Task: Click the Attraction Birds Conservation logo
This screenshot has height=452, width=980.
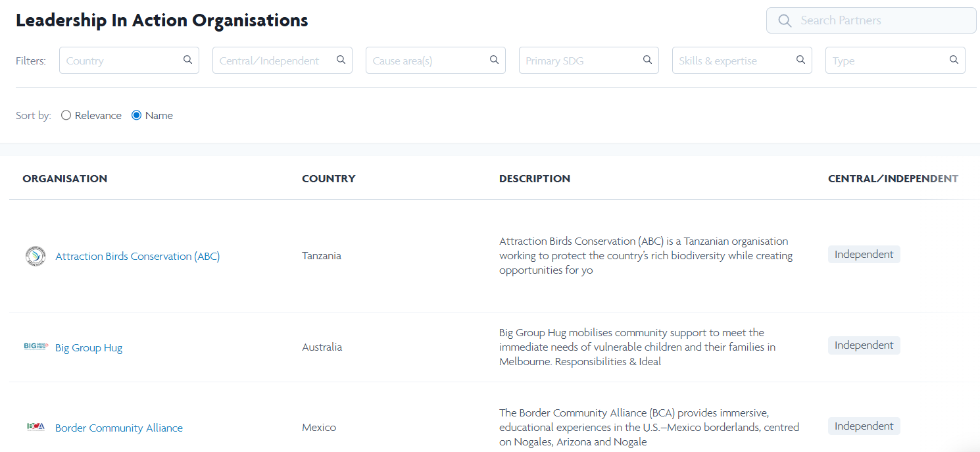Action: [x=36, y=256]
